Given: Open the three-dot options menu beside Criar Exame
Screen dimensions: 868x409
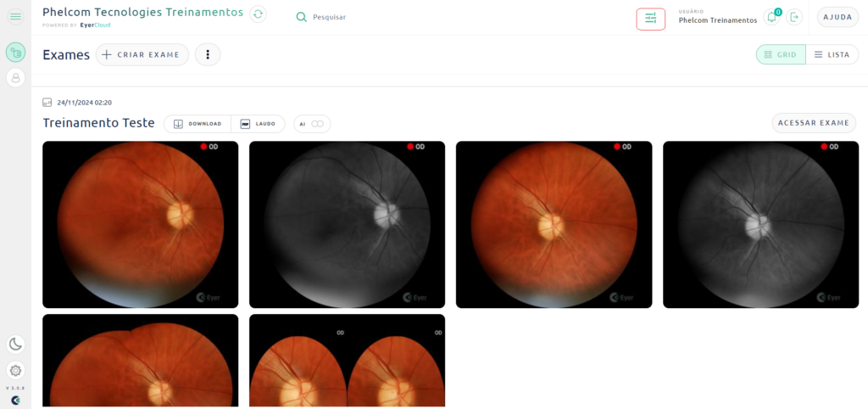Looking at the screenshot, I should [x=208, y=54].
